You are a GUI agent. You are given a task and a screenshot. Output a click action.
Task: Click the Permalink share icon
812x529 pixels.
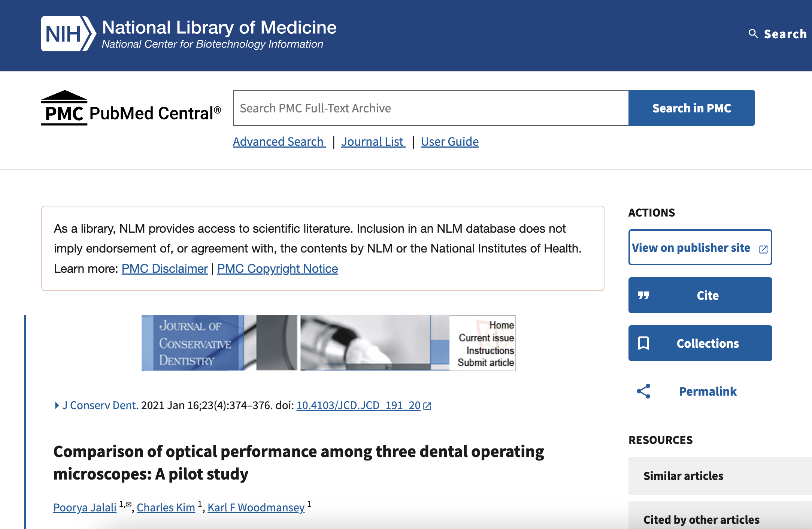(x=643, y=391)
